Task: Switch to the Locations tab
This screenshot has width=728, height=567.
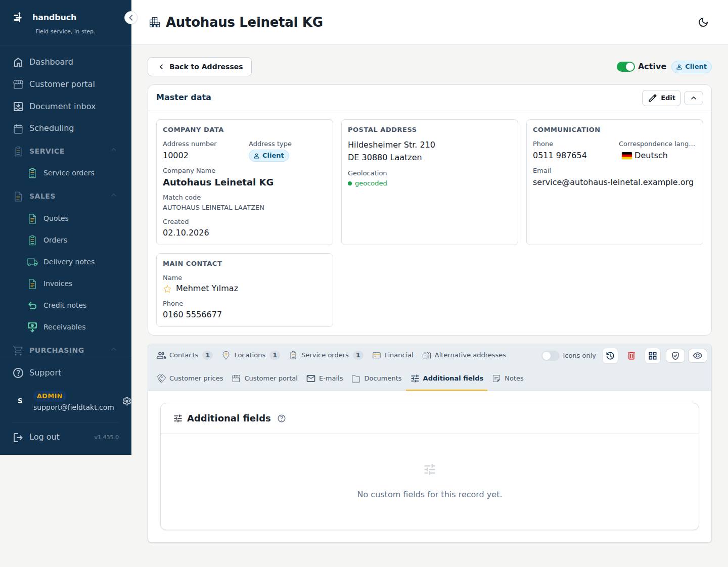Action: [251, 355]
